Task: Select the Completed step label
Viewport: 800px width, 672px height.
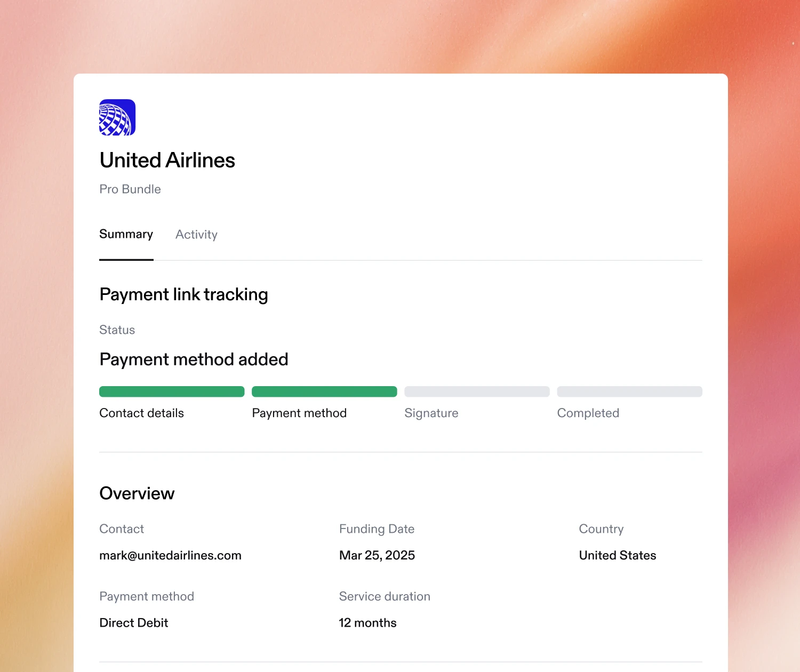Action: (588, 413)
